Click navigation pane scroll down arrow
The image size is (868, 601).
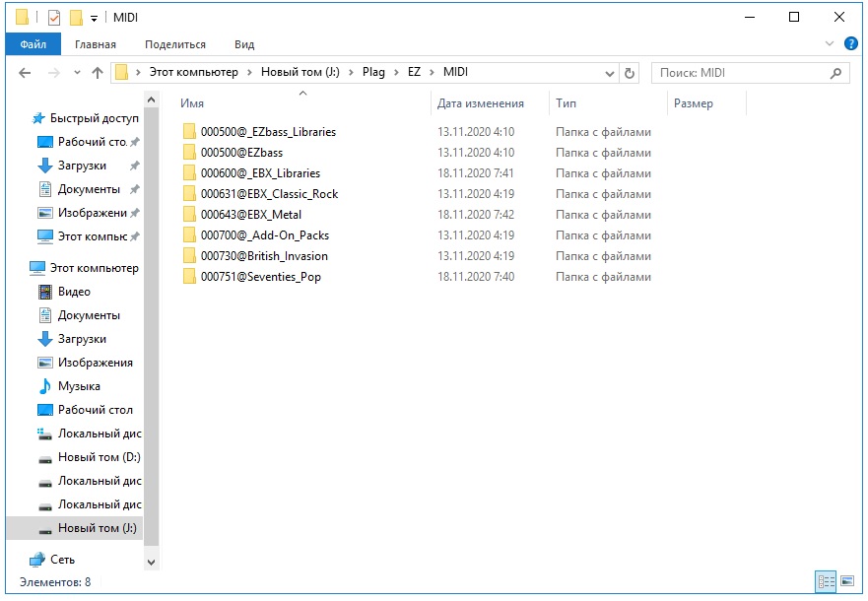(x=151, y=563)
